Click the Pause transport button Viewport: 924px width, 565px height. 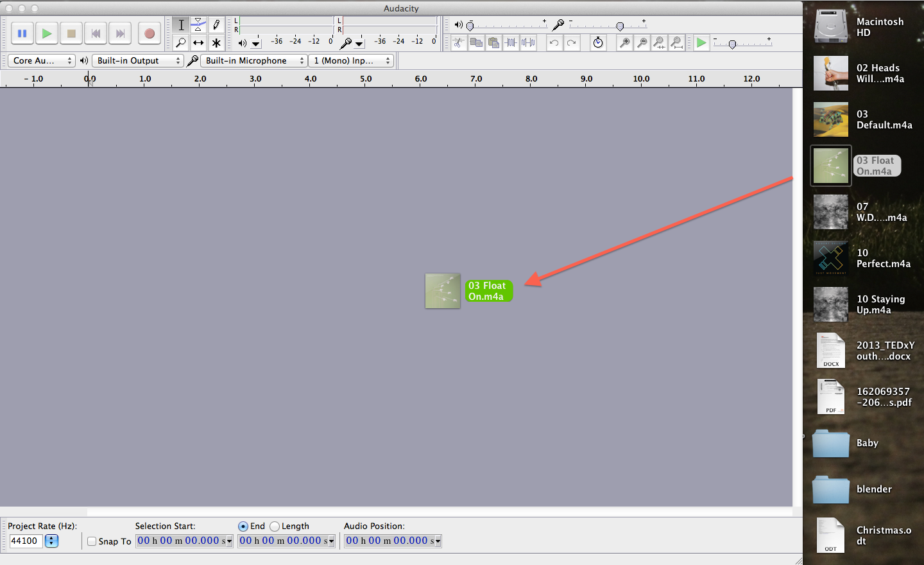[x=22, y=33]
